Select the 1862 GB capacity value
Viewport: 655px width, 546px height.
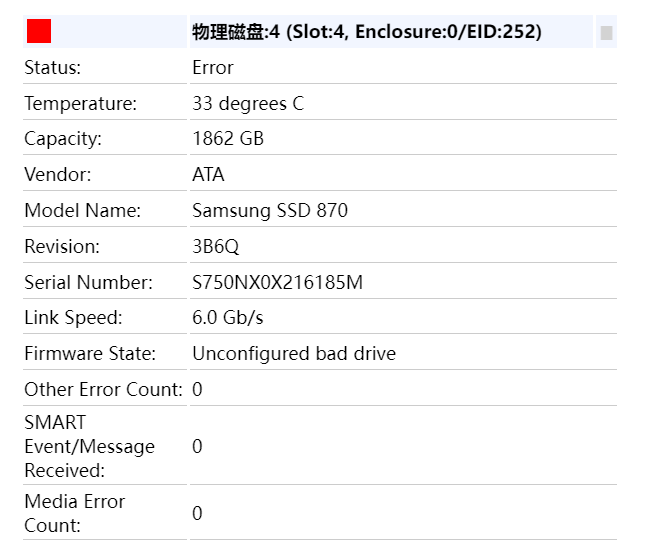228,139
